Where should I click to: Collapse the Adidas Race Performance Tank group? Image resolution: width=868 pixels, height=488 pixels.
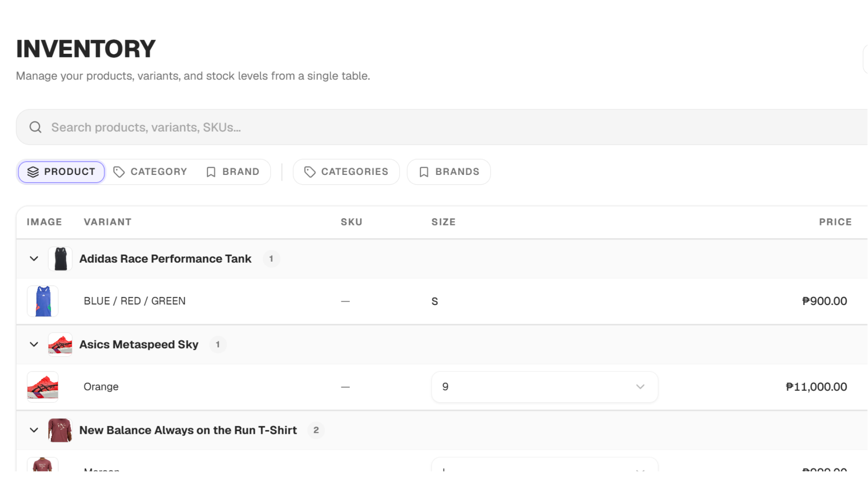pyautogui.click(x=34, y=259)
